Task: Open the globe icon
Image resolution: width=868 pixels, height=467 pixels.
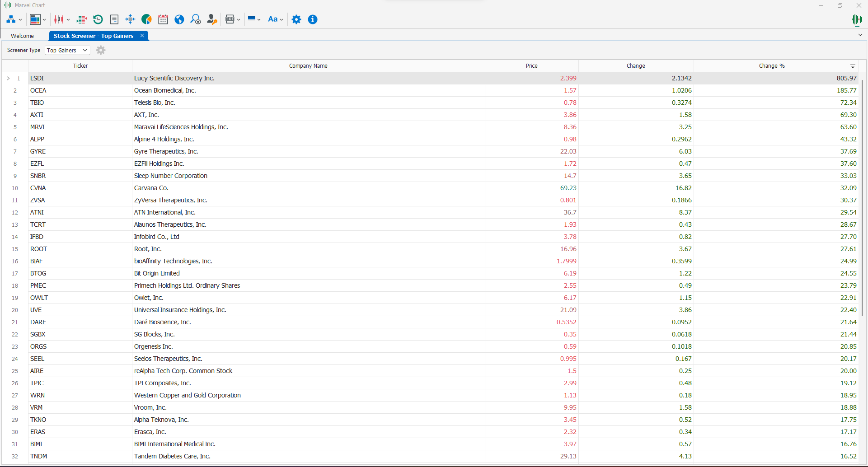Action: pos(179,19)
